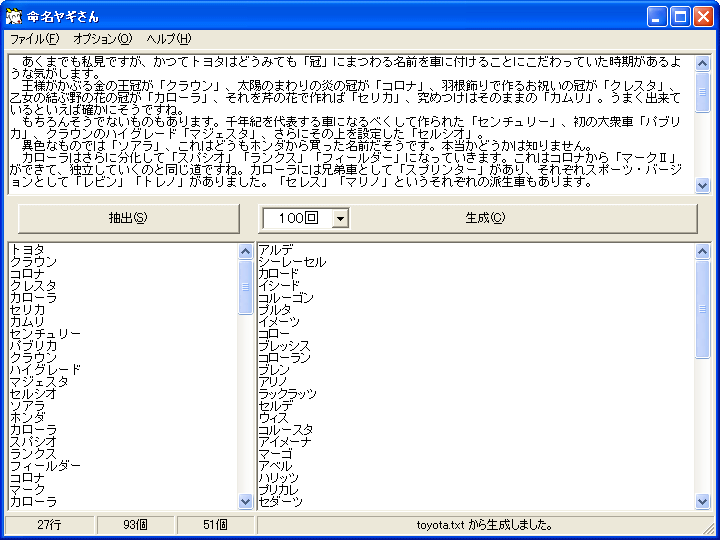The image size is (720, 540).
Task: Click the 27行 status bar cell
Action: click(x=49, y=525)
